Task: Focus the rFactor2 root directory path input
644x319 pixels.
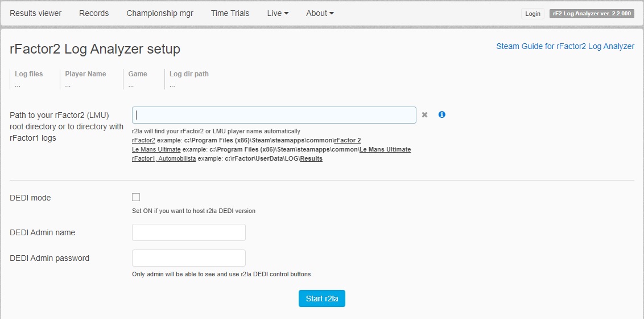Action: click(x=274, y=115)
